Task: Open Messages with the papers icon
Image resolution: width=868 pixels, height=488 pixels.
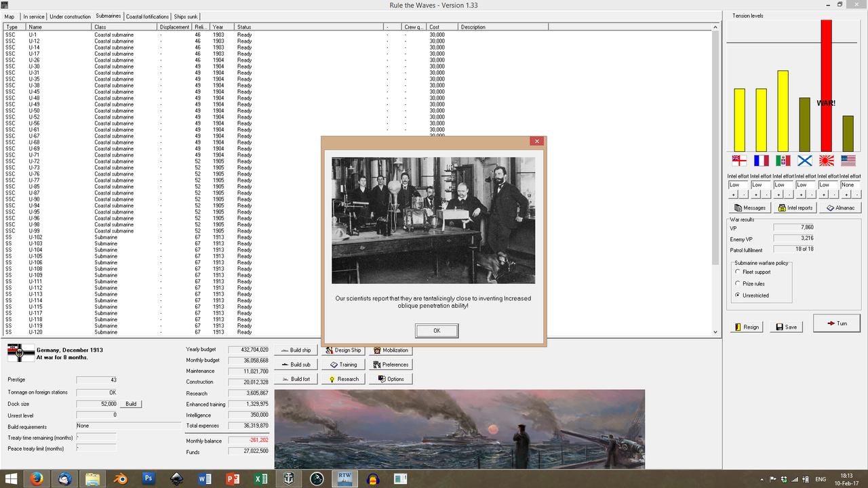Action: (749, 208)
